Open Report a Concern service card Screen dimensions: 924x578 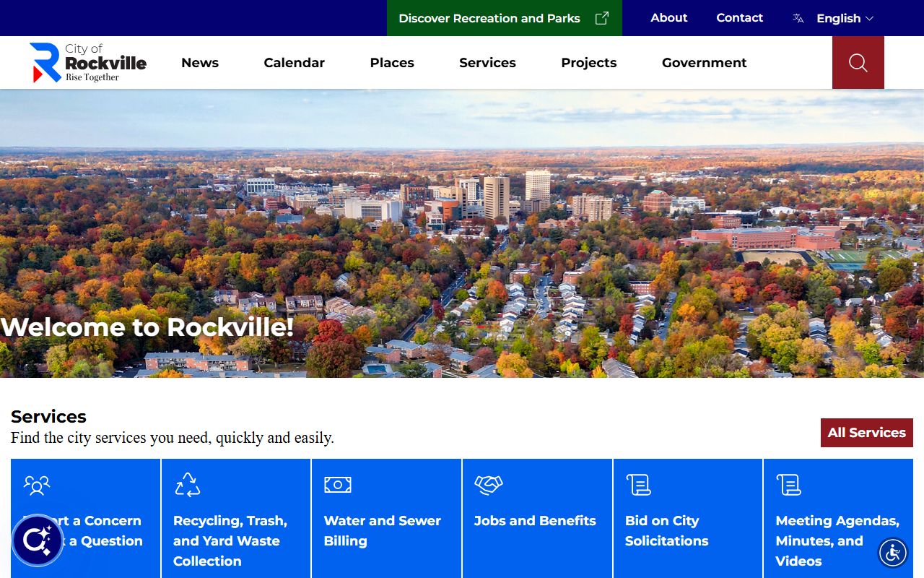(85, 519)
